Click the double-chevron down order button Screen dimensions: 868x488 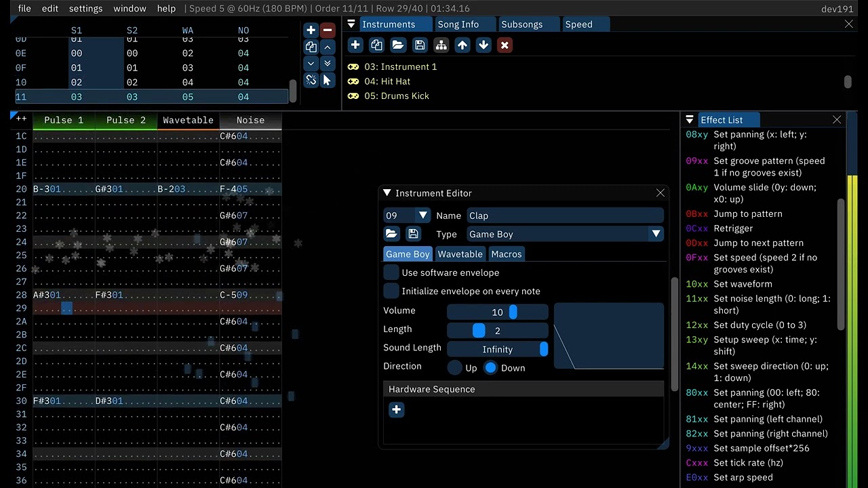[327, 63]
